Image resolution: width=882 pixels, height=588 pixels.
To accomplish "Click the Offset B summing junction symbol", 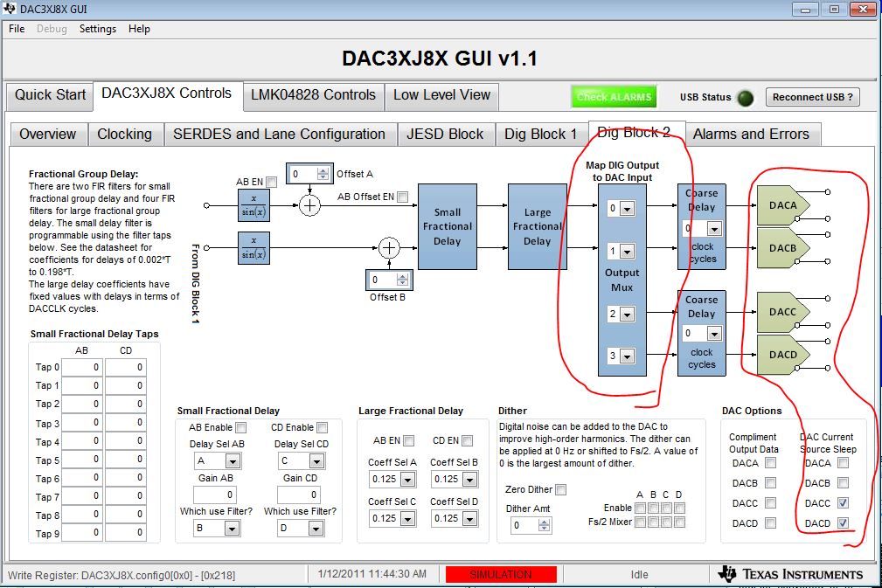I will (x=389, y=248).
